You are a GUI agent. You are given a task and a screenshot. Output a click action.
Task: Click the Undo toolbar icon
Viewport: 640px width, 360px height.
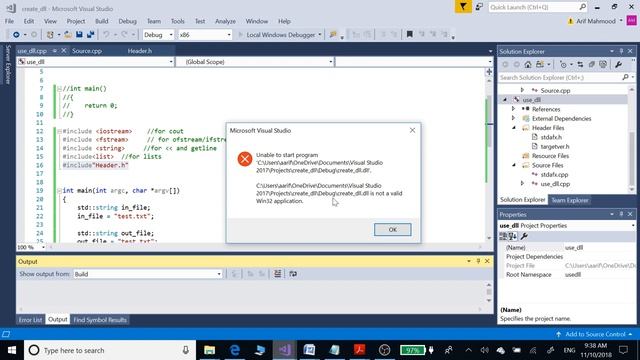click(x=106, y=35)
